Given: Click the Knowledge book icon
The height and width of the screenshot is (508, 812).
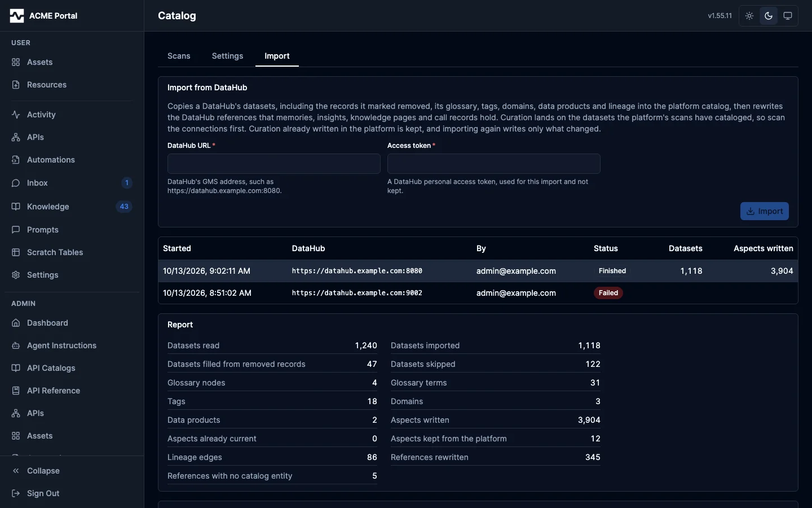Looking at the screenshot, I should click(16, 207).
